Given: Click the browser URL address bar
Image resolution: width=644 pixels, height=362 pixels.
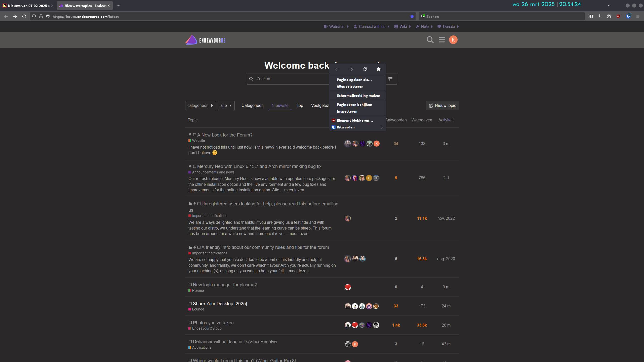Looking at the screenshot, I should click(222, 16).
